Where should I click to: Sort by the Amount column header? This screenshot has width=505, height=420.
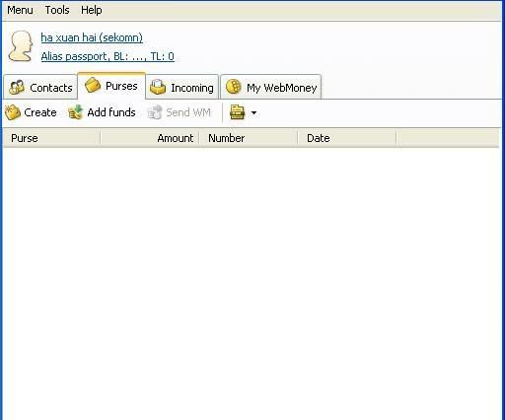click(150, 138)
